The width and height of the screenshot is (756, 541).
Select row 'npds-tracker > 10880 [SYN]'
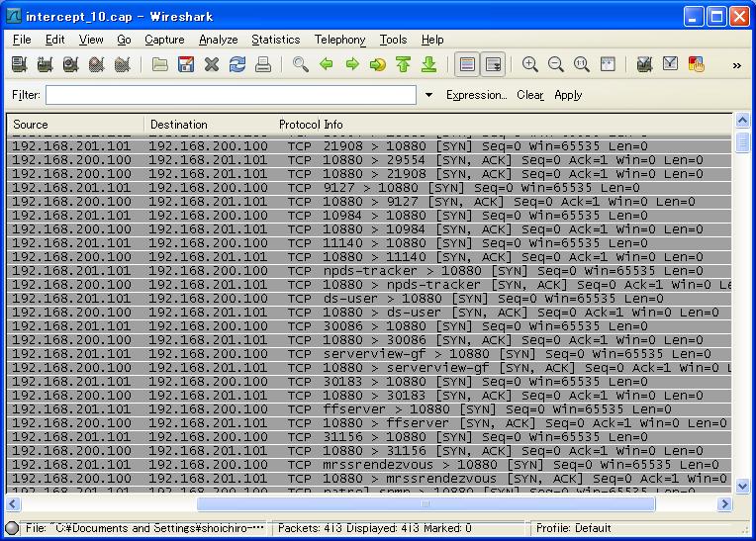tap(369, 271)
